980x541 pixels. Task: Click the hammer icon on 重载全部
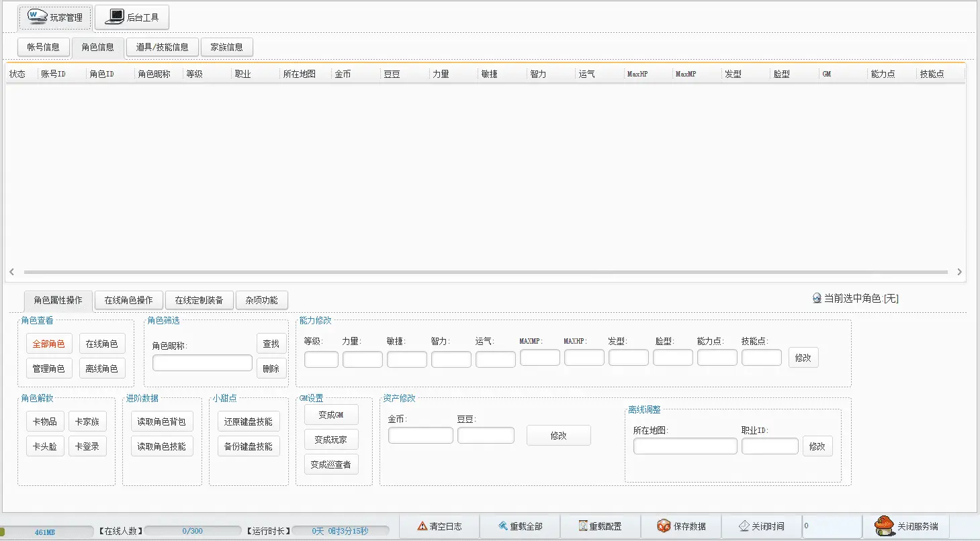pyautogui.click(x=502, y=526)
